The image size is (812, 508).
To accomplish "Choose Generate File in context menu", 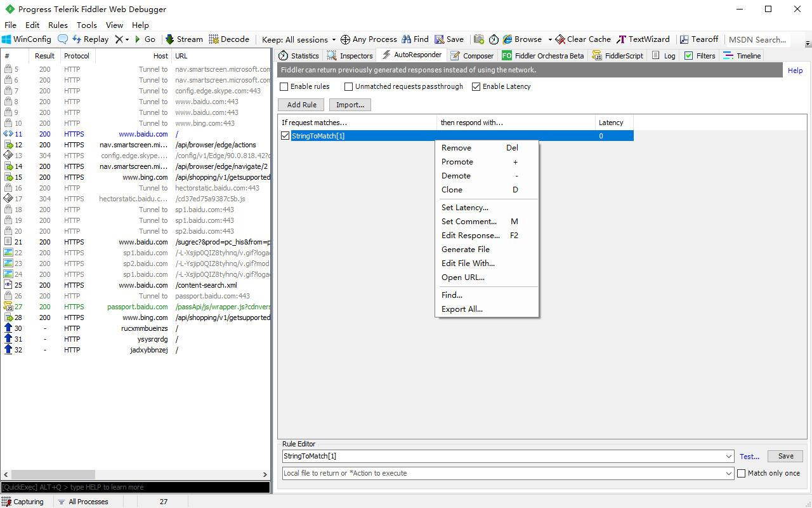I will 487,250.
